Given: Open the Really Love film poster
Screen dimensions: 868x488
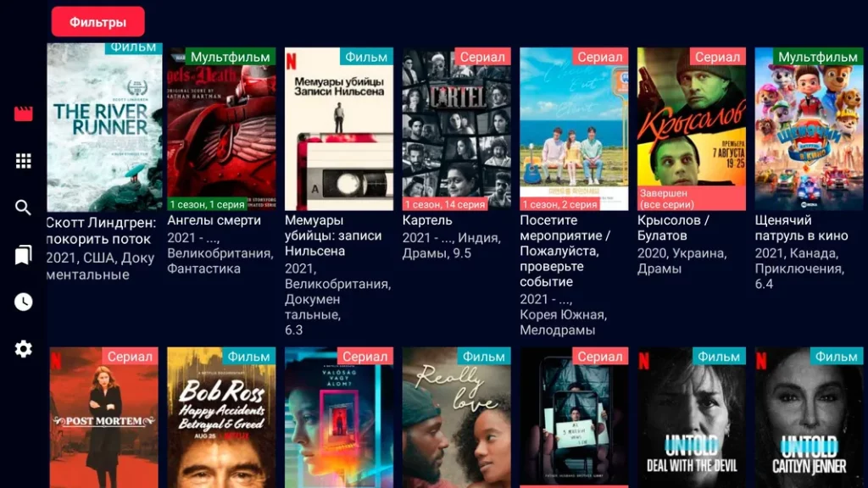Looking at the screenshot, I should click(x=457, y=418).
